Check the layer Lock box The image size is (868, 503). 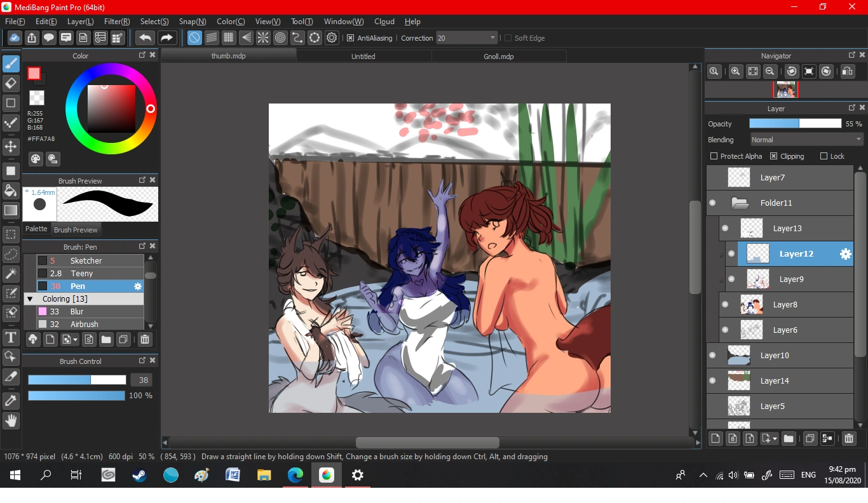tap(824, 156)
